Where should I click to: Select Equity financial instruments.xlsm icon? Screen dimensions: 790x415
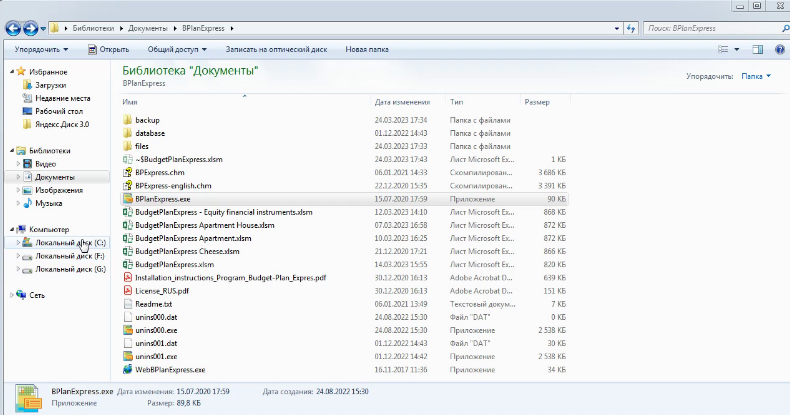point(127,212)
